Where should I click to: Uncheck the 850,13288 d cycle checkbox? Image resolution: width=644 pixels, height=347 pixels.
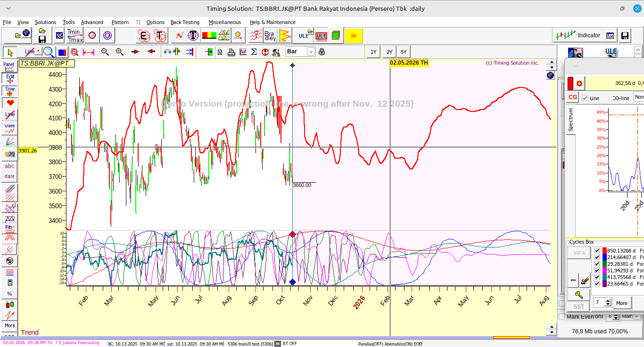pos(597,251)
